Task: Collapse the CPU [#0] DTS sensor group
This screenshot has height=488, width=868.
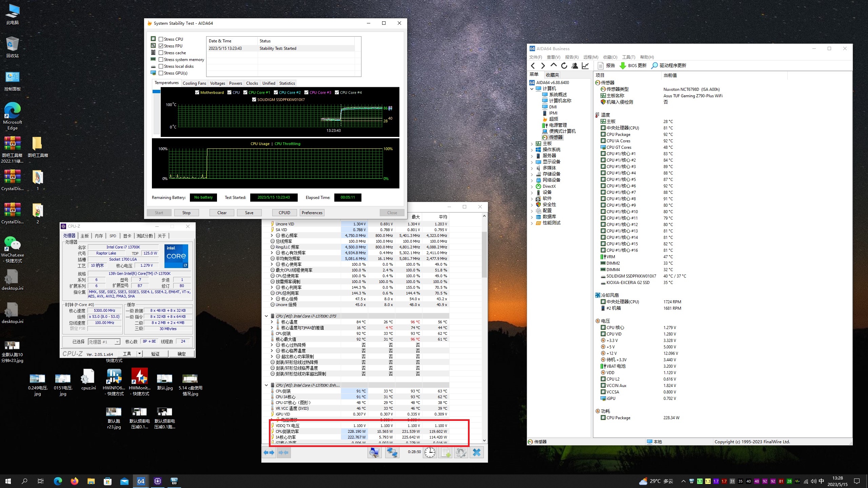Action: click(x=267, y=316)
